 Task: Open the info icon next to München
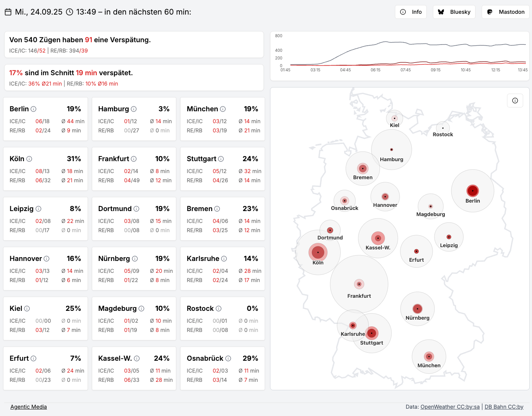[x=223, y=109]
